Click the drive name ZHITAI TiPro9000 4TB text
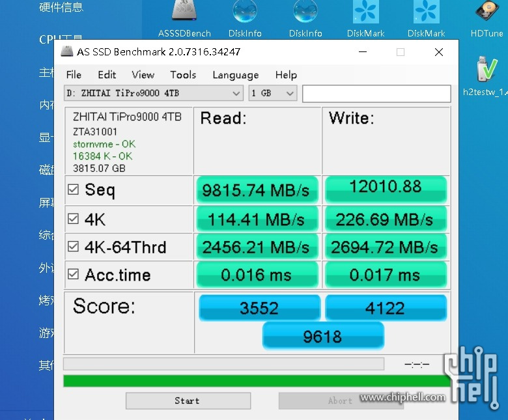Viewport: 508px width, 420px height. (127, 117)
